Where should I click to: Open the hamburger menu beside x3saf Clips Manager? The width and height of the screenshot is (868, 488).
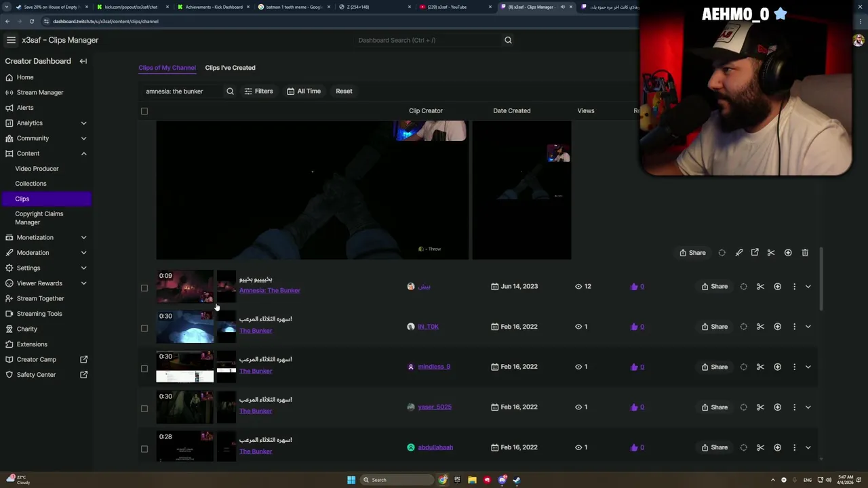click(x=11, y=40)
